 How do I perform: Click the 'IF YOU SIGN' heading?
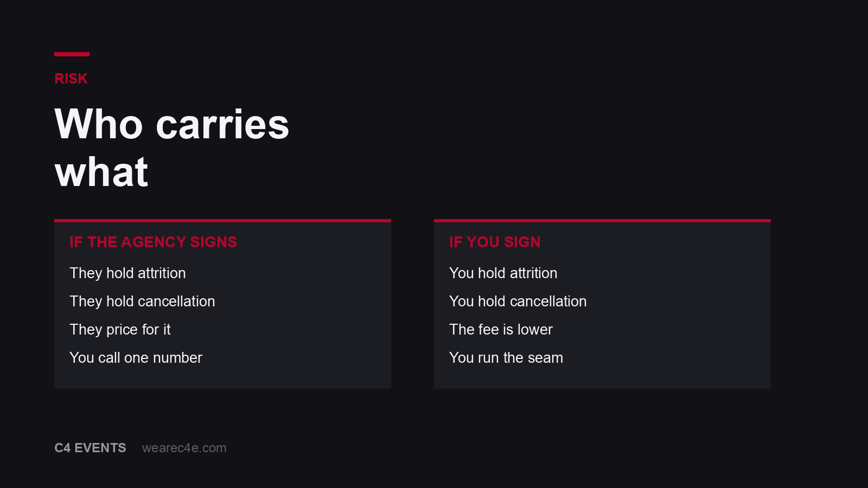point(495,242)
